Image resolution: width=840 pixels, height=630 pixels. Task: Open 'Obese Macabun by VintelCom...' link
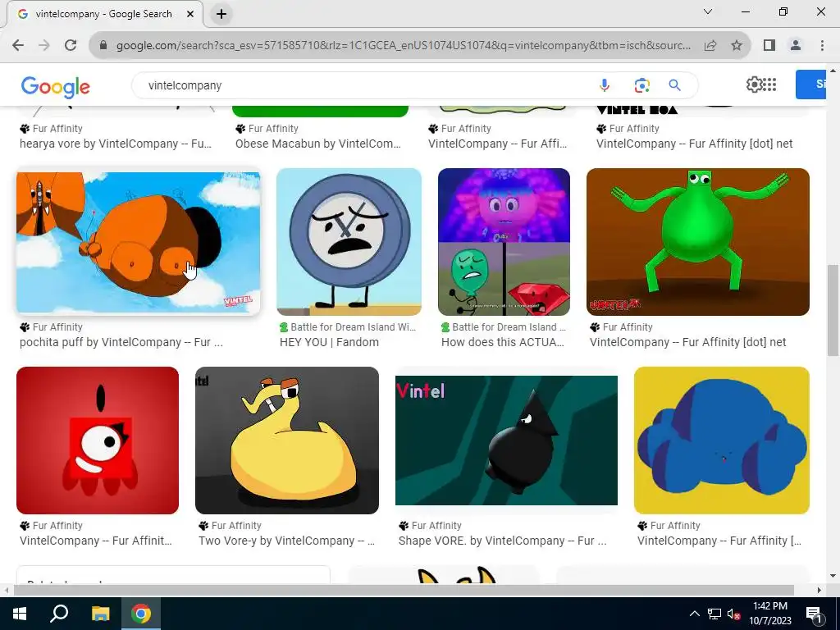318,144
